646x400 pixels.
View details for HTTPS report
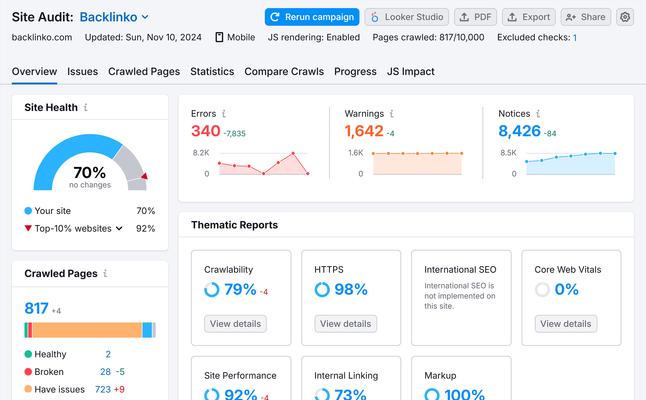coord(345,324)
